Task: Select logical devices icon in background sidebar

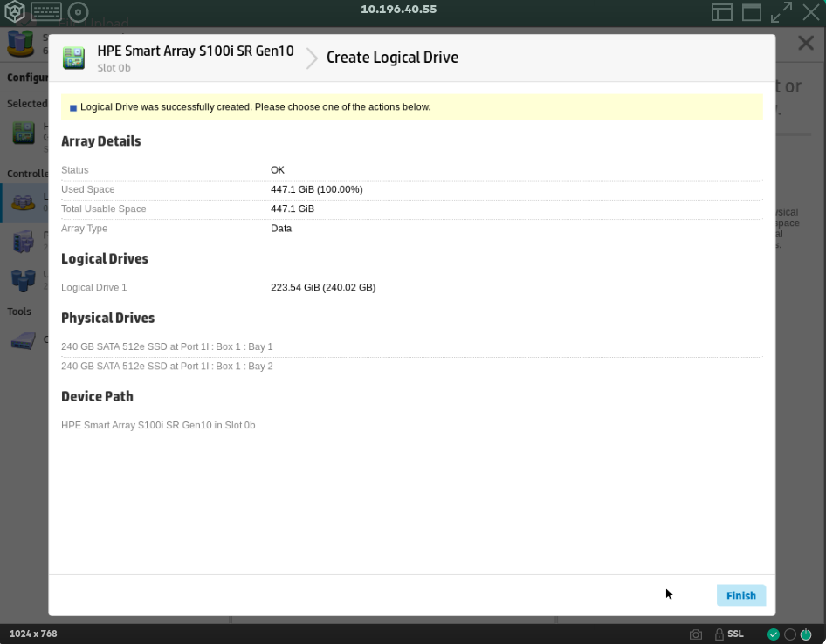Action: pos(24,202)
